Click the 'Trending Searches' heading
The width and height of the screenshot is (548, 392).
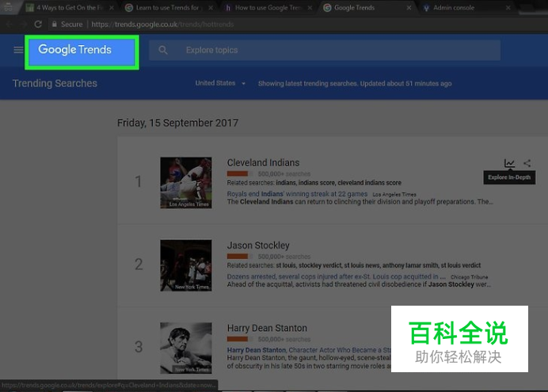point(55,83)
